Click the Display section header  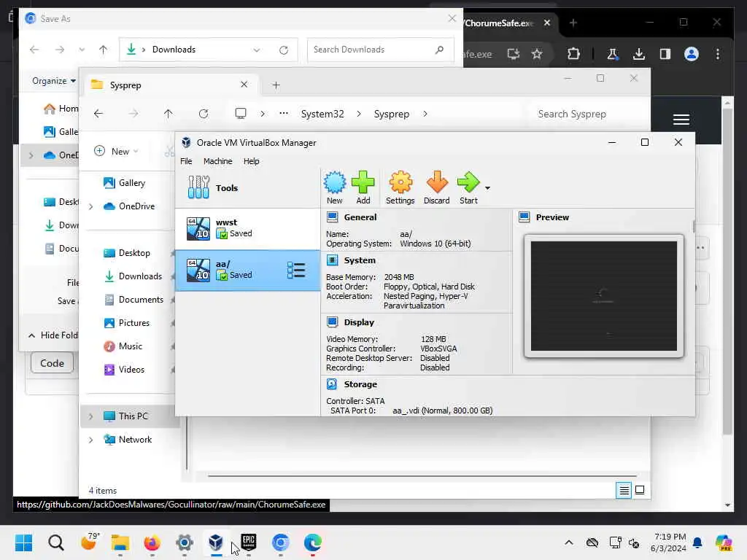pos(359,322)
